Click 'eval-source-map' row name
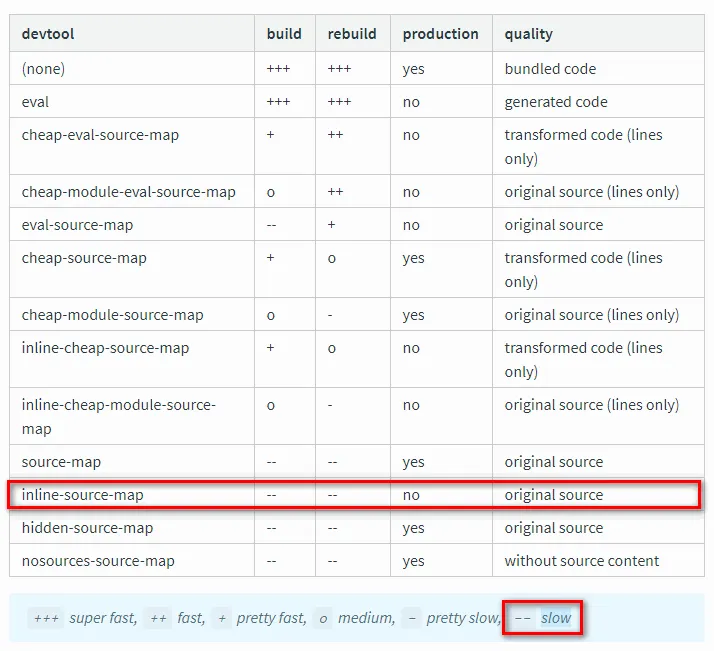The image size is (714, 651). (77, 225)
